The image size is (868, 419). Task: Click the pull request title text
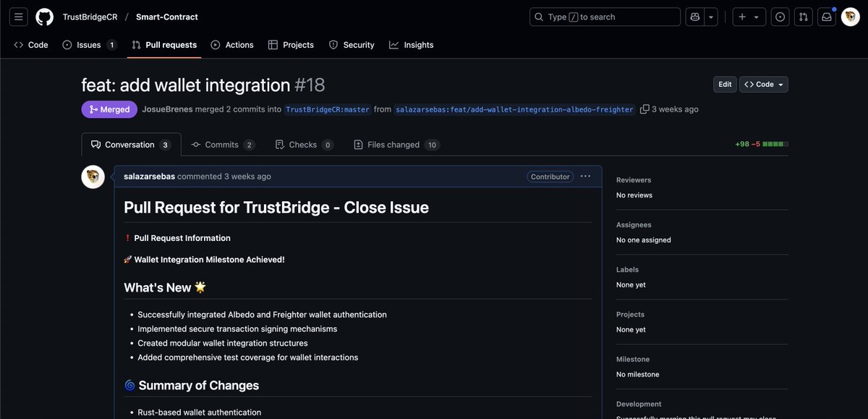click(186, 85)
